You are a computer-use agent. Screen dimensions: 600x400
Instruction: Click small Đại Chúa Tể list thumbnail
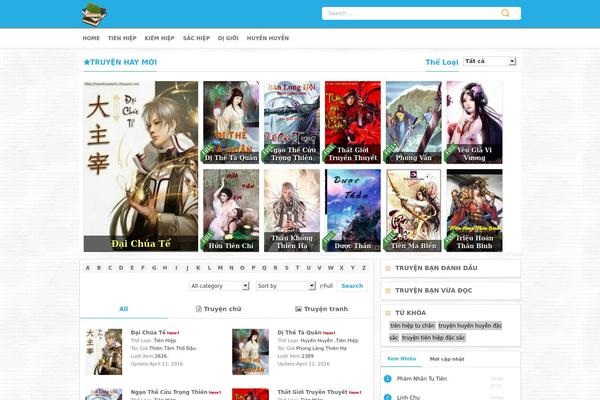[104, 352]
